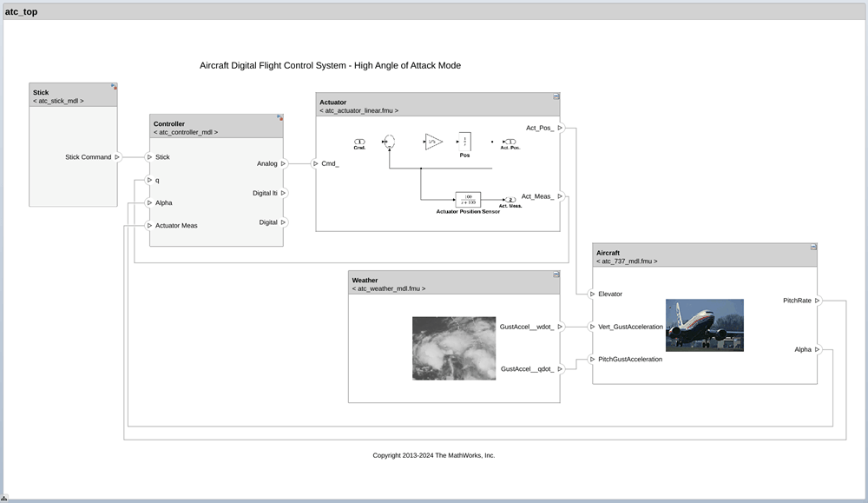Select the GustAccel__qdot_ output port
868x503 pixels.
tap(560, 369)
